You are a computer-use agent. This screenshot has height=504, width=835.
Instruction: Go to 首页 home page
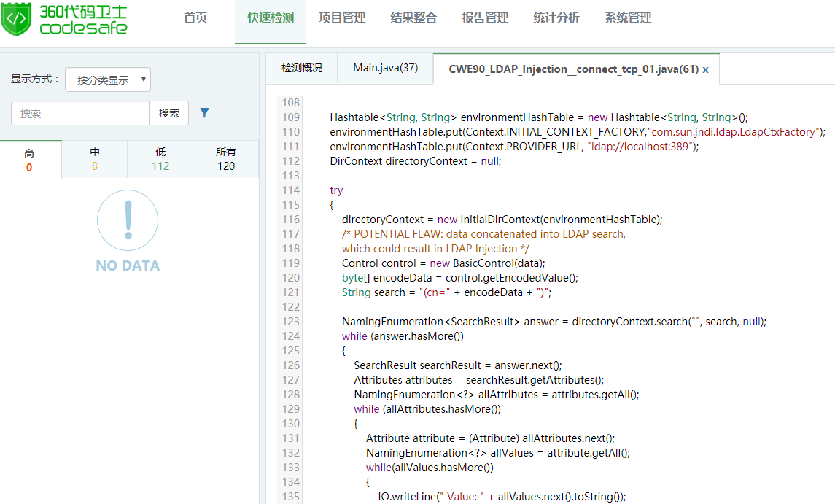point(195,18)
